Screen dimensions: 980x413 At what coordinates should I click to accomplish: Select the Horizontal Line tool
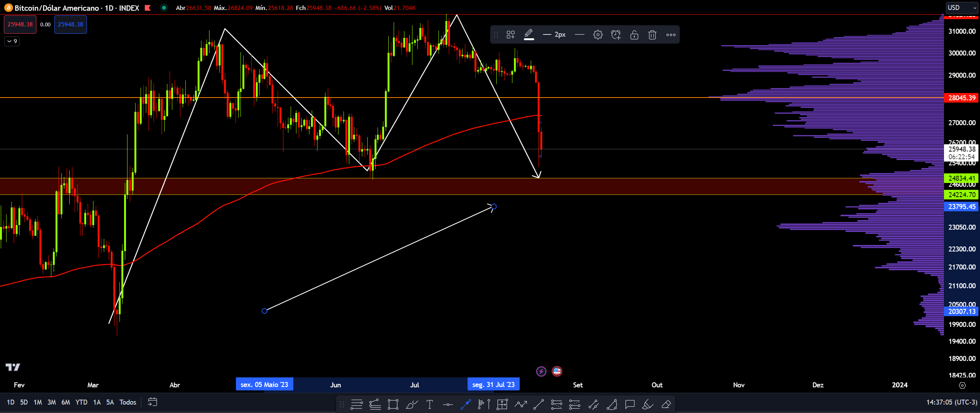tap(448, 404)
